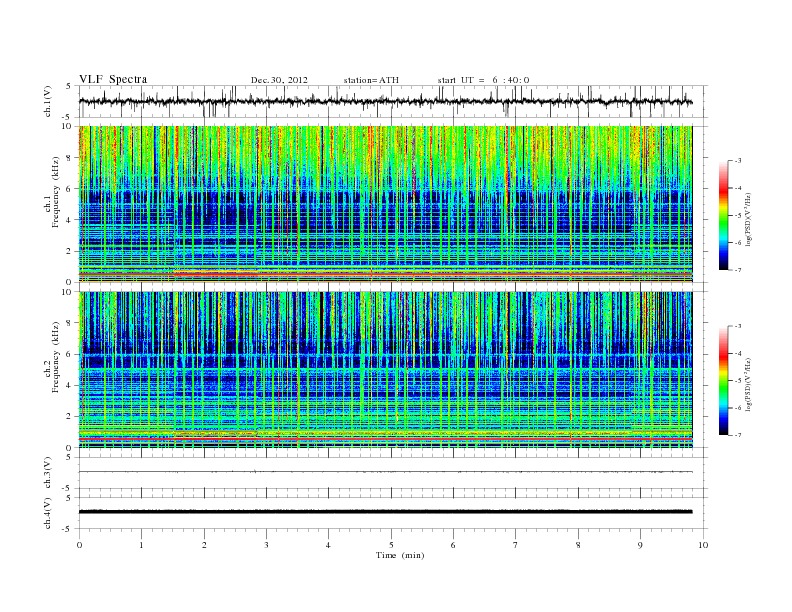
Task: Click the 'VLF Spectra' plot title
Action: click(x=113, y=79)
